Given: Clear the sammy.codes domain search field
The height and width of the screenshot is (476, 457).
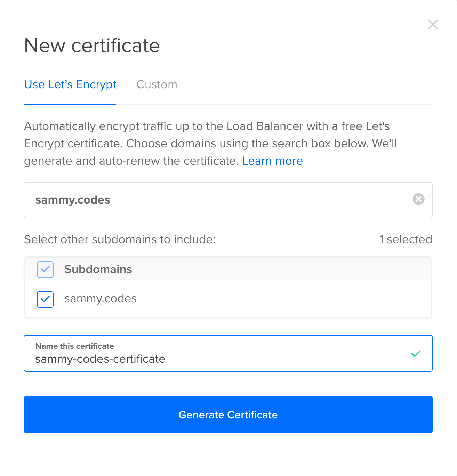Looking at the screenshot, I should (418, 199).
